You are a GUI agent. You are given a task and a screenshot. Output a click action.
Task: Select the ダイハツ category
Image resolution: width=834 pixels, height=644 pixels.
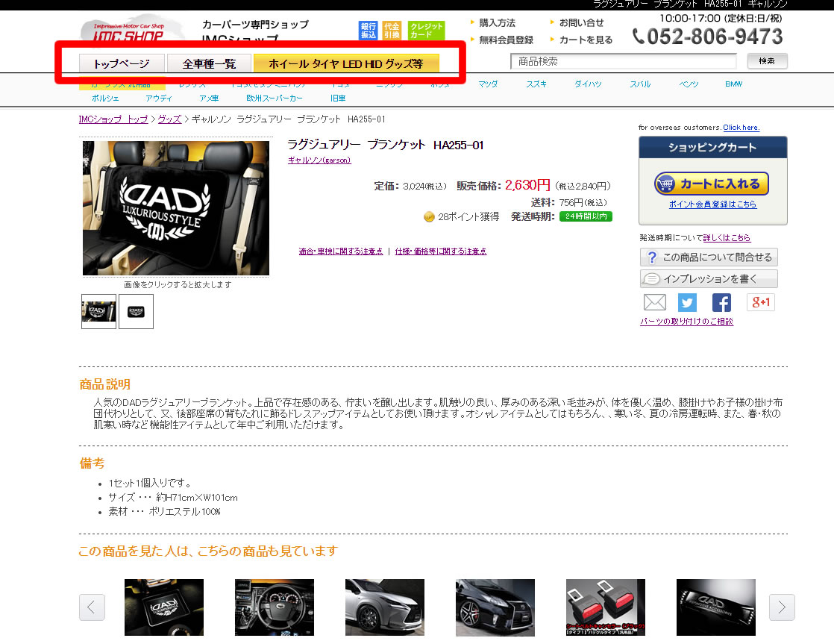point(588,84)
